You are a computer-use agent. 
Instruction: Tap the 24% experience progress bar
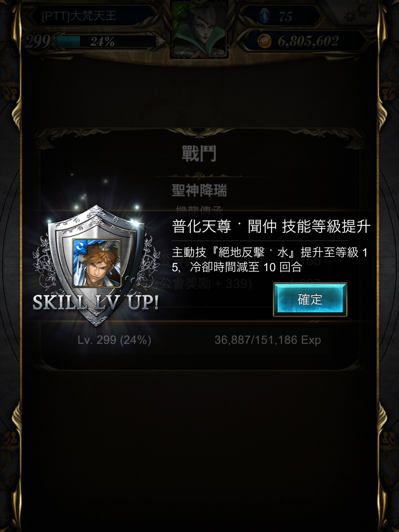[x=106, y=42]
